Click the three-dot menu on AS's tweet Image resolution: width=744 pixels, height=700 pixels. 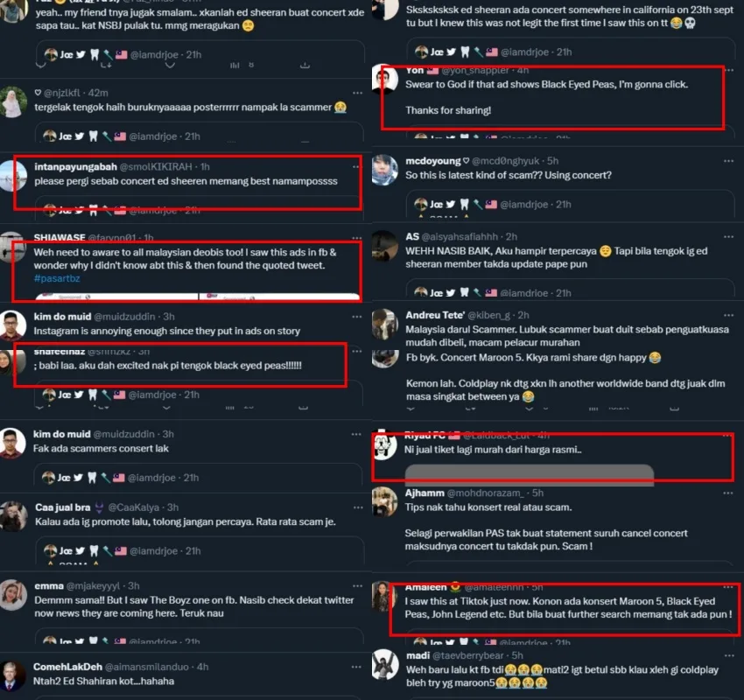[728, 236]
